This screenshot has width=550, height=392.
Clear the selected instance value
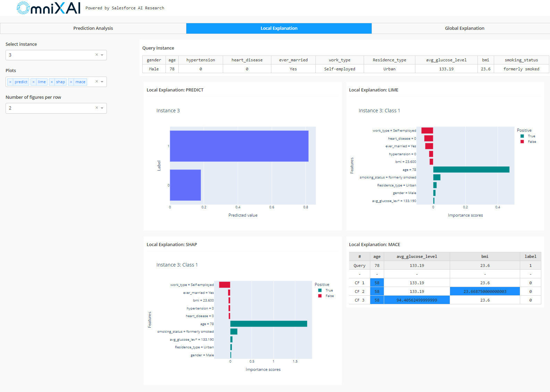(x=97, y=55)
